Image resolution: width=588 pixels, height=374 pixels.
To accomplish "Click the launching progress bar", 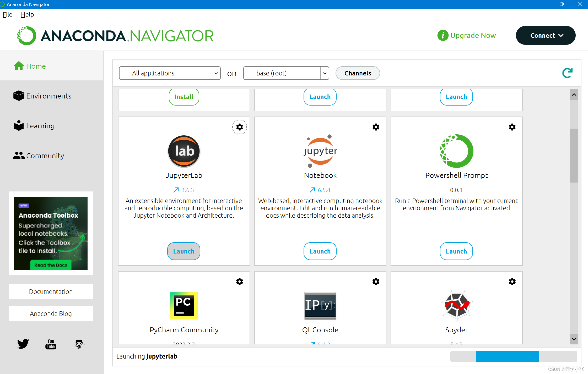I will [514, 356].
